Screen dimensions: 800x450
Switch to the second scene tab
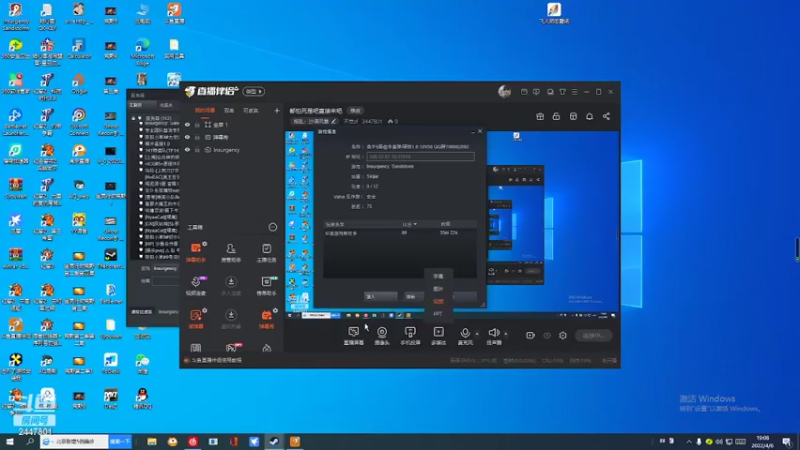click(229, 110)
